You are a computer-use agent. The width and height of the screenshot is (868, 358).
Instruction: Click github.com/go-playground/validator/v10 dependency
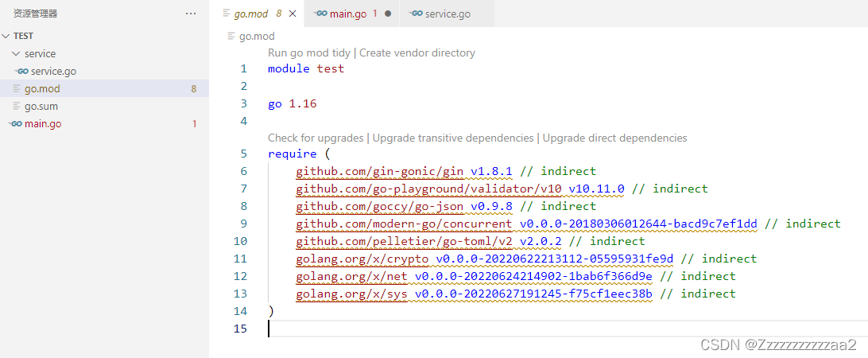click(x=428, y=189)
